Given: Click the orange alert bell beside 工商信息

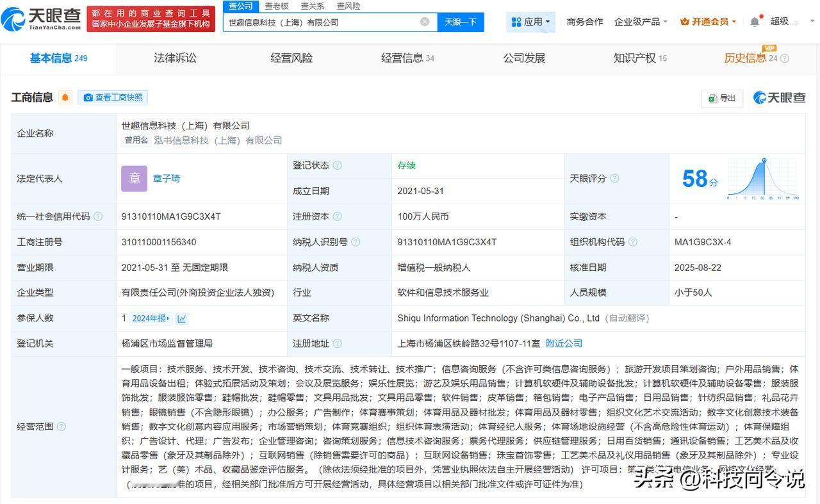Looking at the screenshot, I should 65,97.
